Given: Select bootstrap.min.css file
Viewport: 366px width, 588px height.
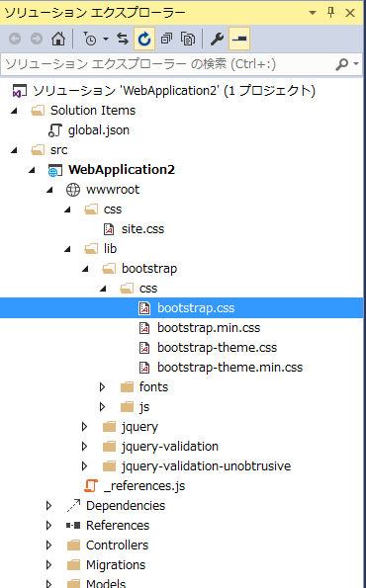Looking at the screenshot, I should [x=209, y=328].
